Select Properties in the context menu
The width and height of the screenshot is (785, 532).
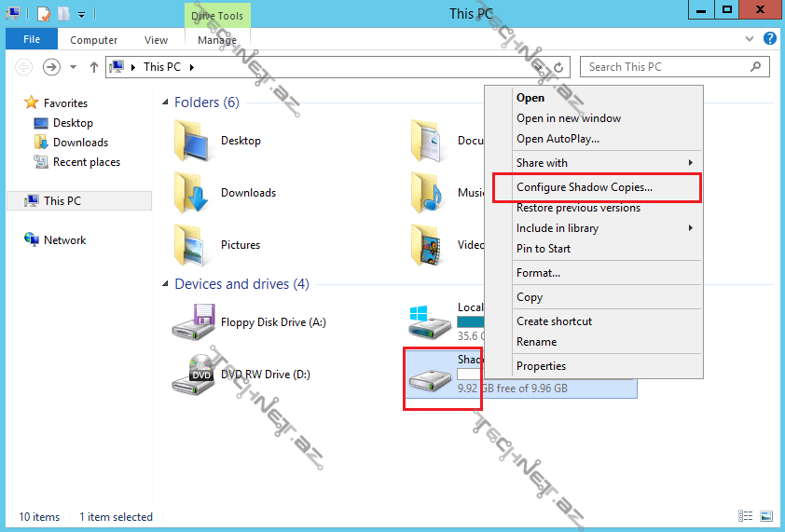tap(541, 366)
